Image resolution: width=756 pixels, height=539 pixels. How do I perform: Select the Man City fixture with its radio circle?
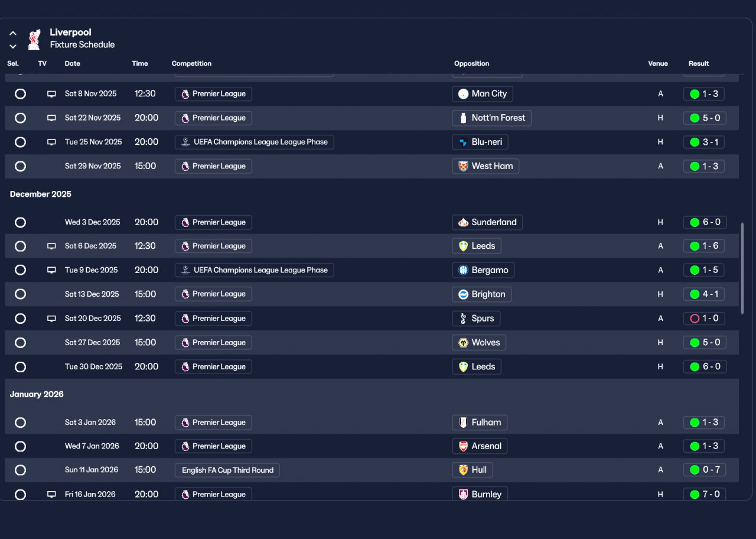click(20, 94)
